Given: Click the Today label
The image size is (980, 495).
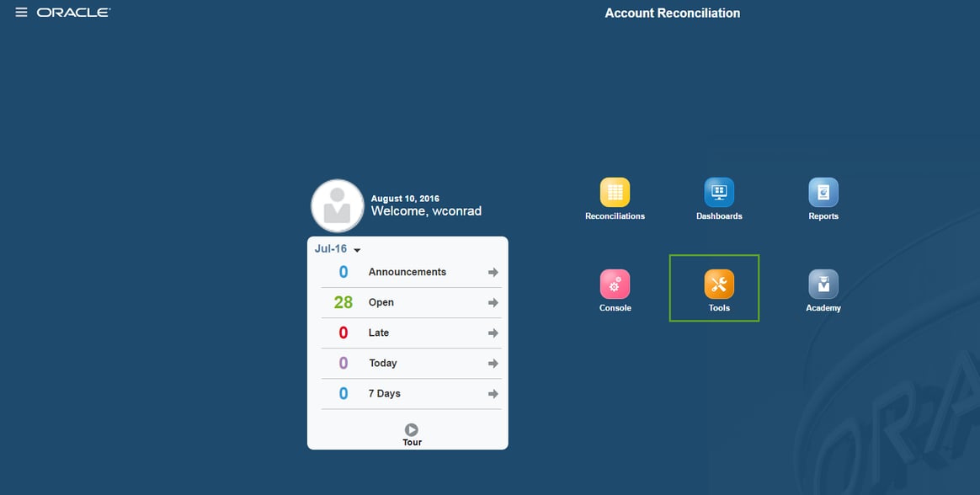Looking at the screenshot, I should (x=382, y=363).
